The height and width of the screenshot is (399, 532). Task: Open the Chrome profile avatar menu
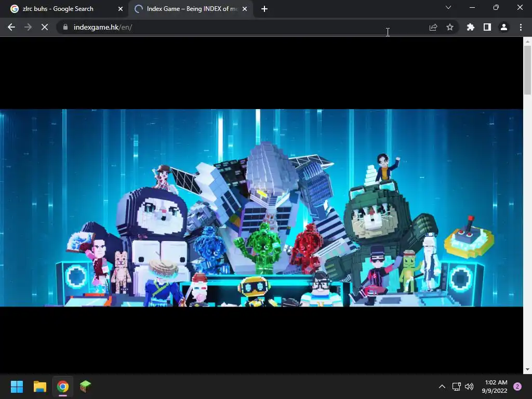[x=504, y=27]
